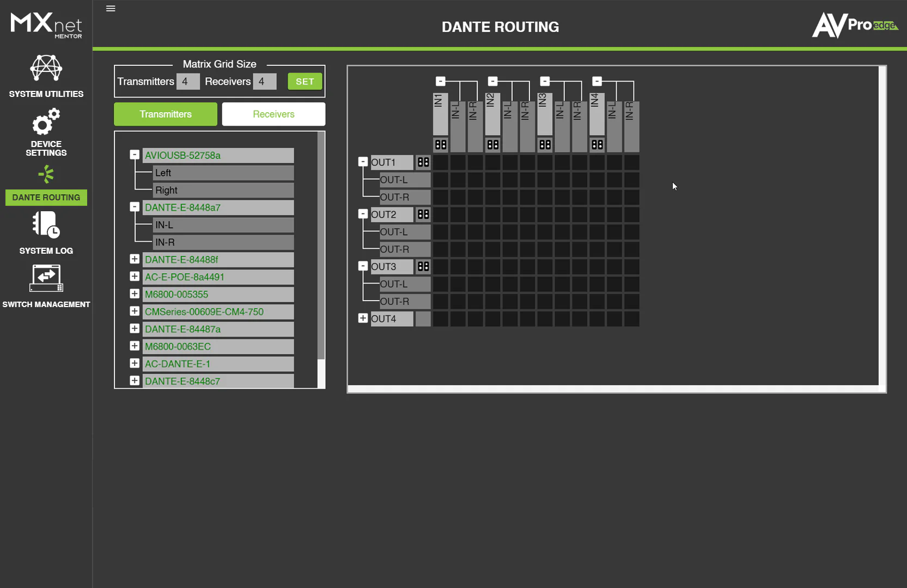The image size is (907, 588).
Task: Expand the DANTE-E-84487a device
Action: click(x=135, y=328)
